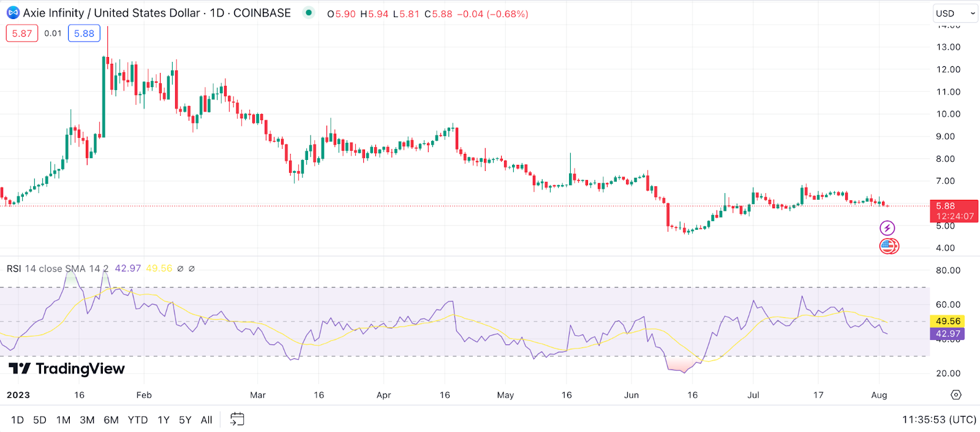Select the YTD time range
The image size is (980, 432).
pyautogui.click(x=138, y=420)
